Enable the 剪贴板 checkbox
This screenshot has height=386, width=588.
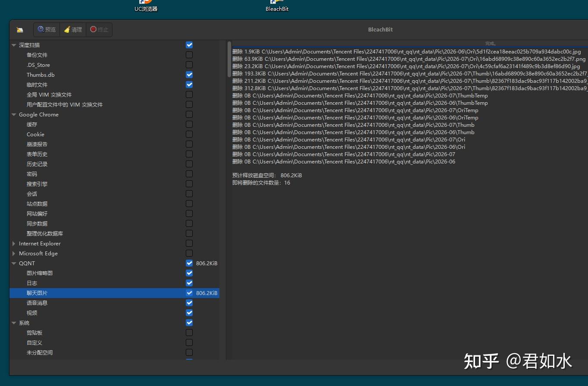189,333
